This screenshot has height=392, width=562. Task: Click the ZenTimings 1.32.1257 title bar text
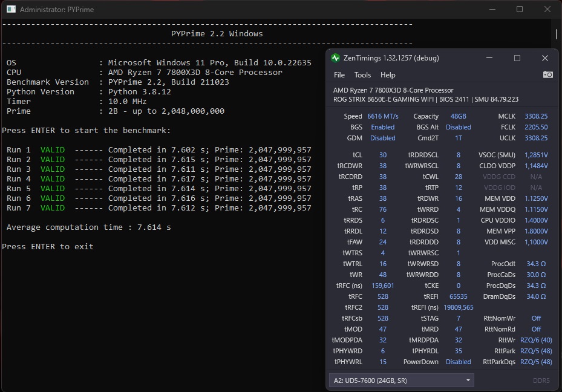coord(391,58)
